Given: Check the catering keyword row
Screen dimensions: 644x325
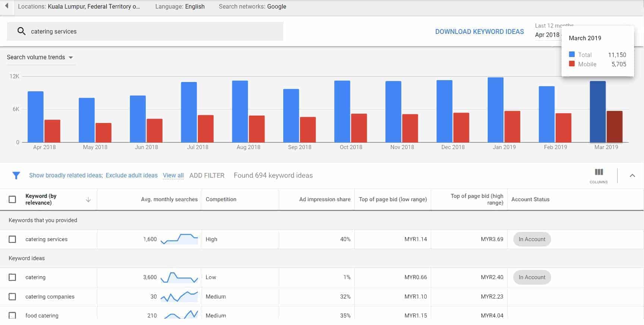Looking at the screenshot, I should 12,277.
